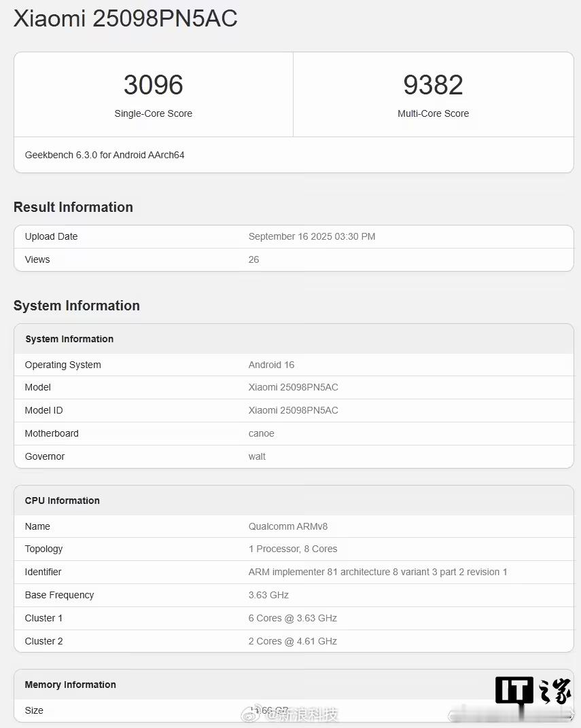
Task: Click the Upload Date label
Action: point(51,236)
